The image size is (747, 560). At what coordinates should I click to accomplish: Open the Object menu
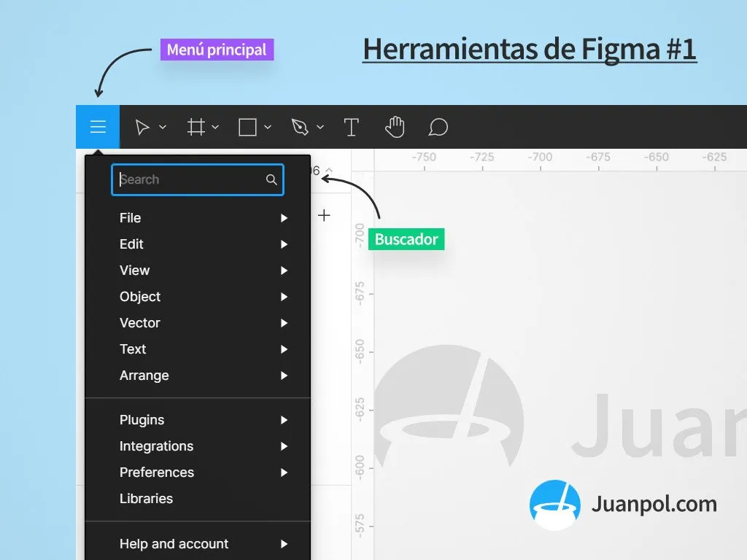click(x=198, y=297)
